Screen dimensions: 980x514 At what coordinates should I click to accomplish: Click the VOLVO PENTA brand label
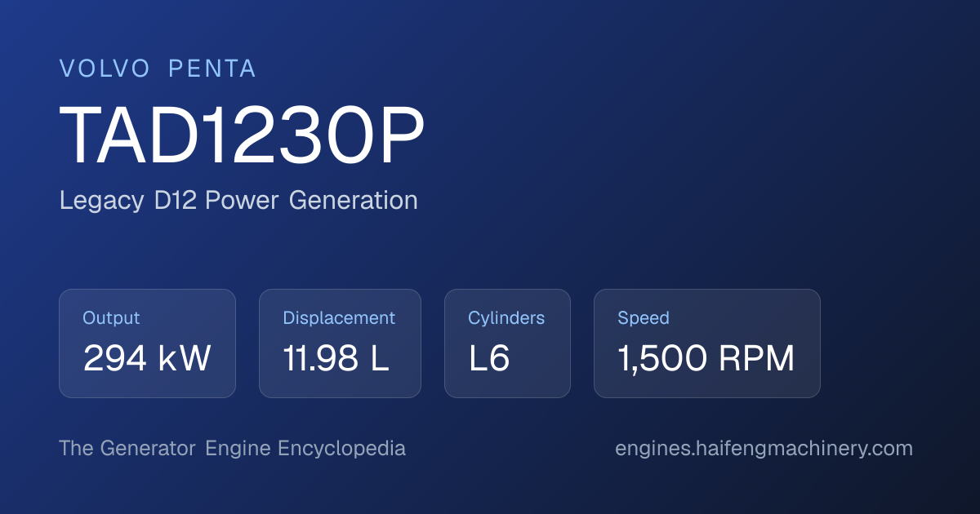click(158, 69)
